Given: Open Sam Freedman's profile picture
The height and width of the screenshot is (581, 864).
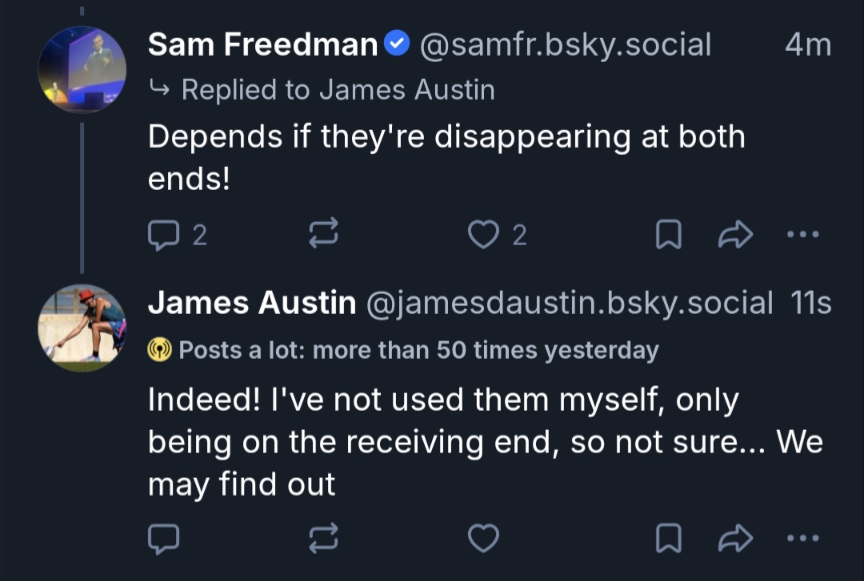Looking at the screenshot, I should [x=82, y=70].
